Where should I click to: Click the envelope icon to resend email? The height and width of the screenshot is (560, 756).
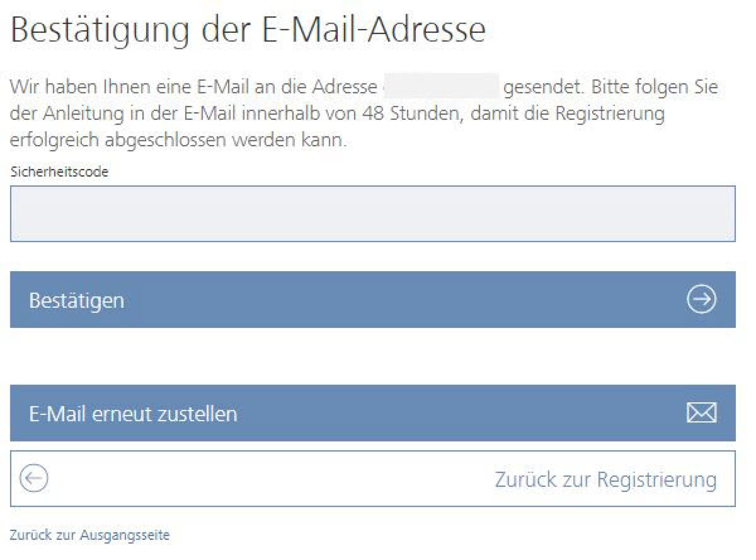pos(701,413)
